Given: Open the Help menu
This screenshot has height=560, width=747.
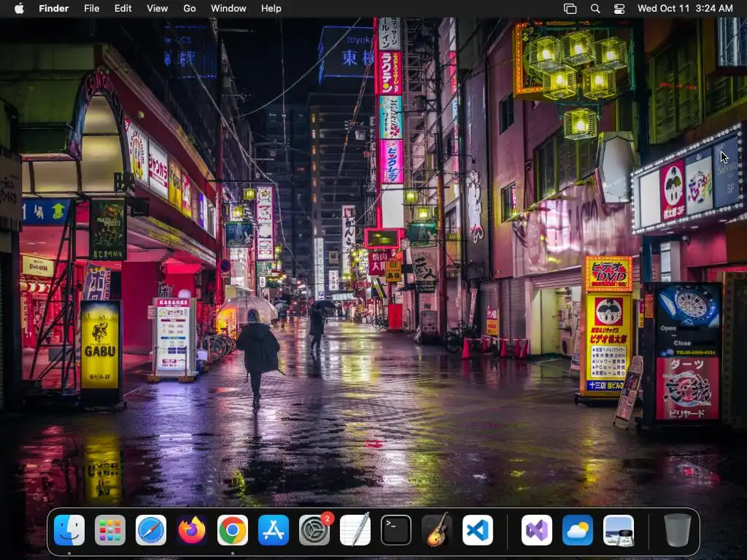Looking at the screenshot, I should click(x=271, y=9).
